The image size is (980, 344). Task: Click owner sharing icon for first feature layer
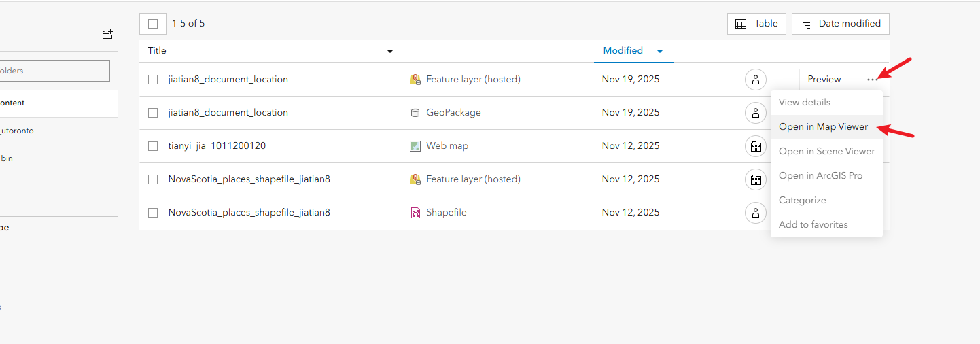click(755, 80)
